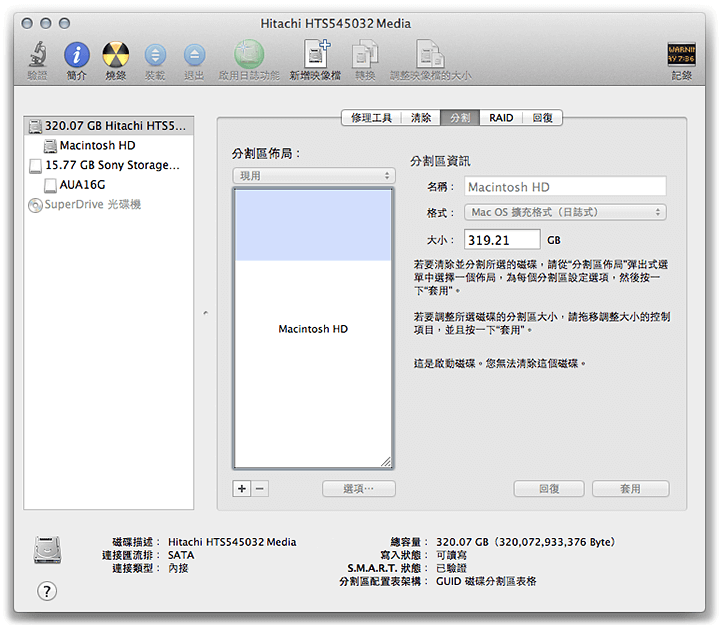
Task: Click the GUID 磁碟分割區表格 text
Action: 486,581
